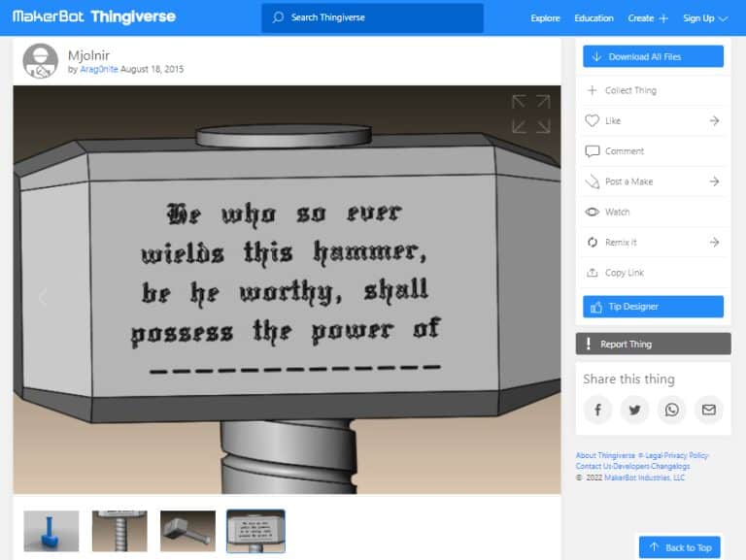
Task: Click the Share this thing heading
Action: pos(628,379)
